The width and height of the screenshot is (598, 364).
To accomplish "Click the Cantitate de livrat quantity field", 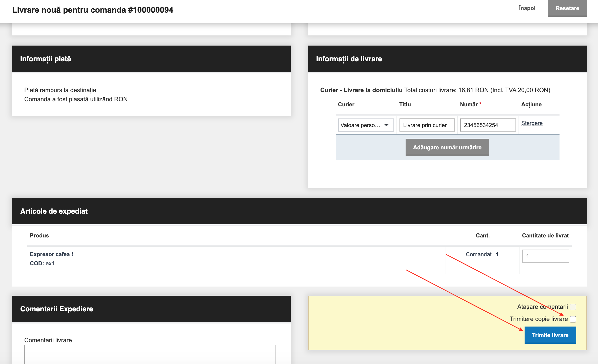I will pos(545,256).
